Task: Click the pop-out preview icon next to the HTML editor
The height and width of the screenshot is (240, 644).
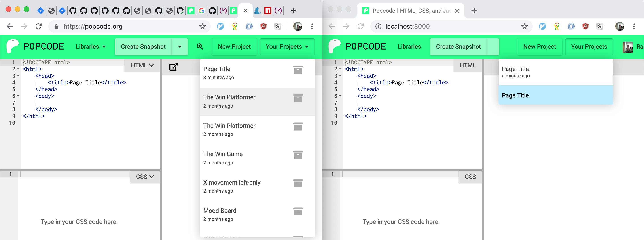Action: click(x=174, y=67)
